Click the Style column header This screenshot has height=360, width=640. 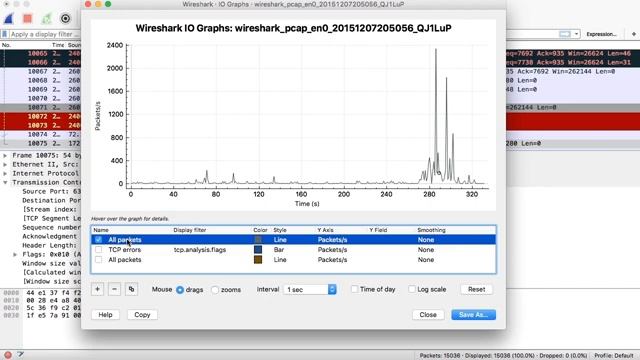[280, 230]
